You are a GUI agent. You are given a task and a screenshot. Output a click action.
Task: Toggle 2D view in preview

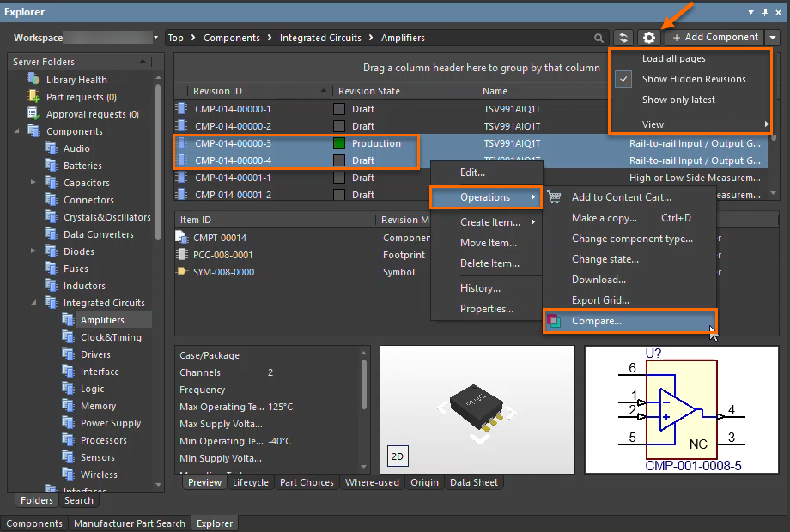coord(397,456)
